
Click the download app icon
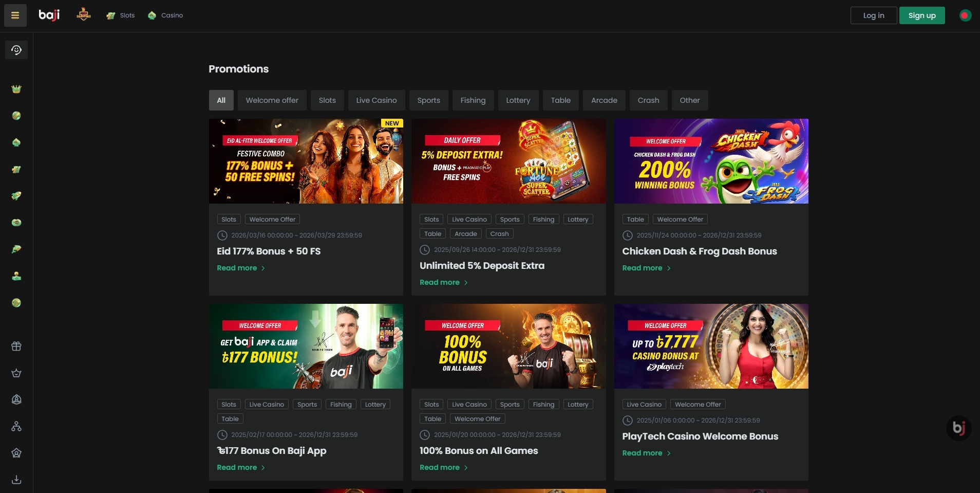(x=16, y=480)
